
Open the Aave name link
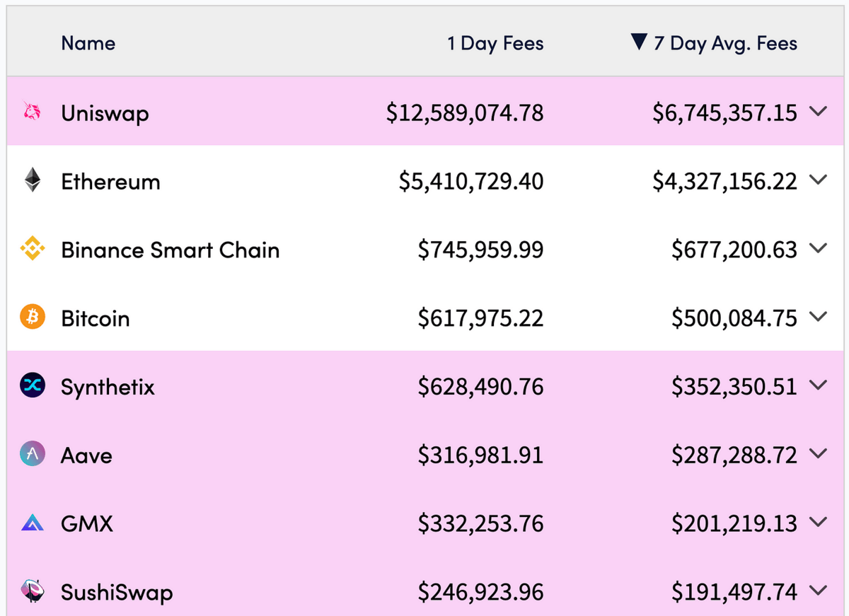click(86, 455)
